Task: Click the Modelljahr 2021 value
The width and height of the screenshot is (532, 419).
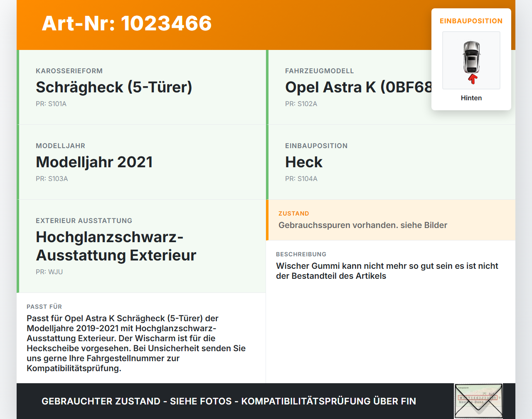Action: click(94, 162)
